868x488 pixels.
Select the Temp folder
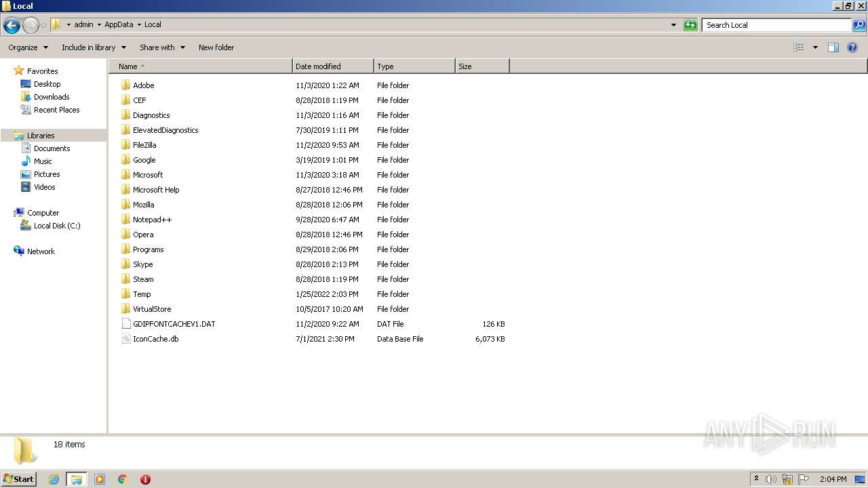[x=142, y=294]
